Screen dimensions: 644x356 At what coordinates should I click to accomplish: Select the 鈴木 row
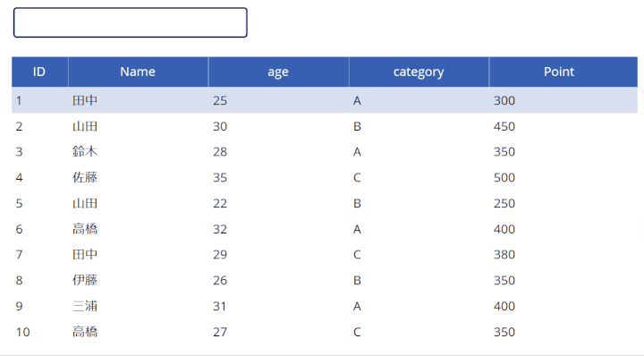[325, 151]
